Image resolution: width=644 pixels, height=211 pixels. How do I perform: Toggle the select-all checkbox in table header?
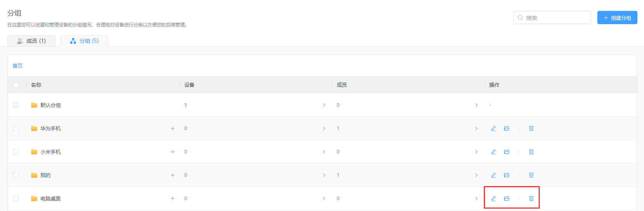pos(16,85)
